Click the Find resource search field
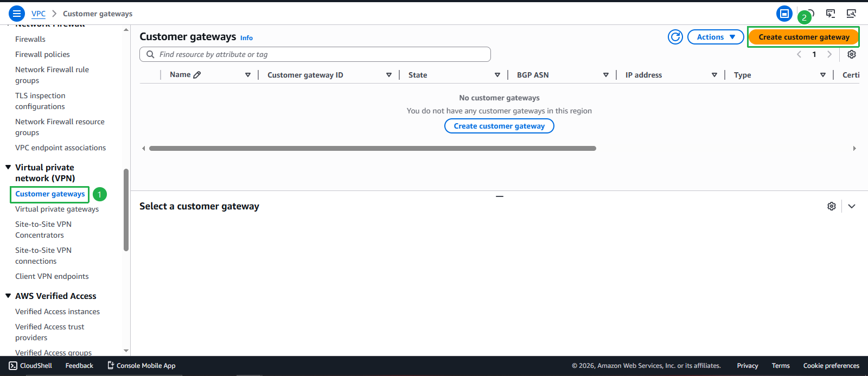This screenshot has height=376, width=868. [x=315, y=54]
